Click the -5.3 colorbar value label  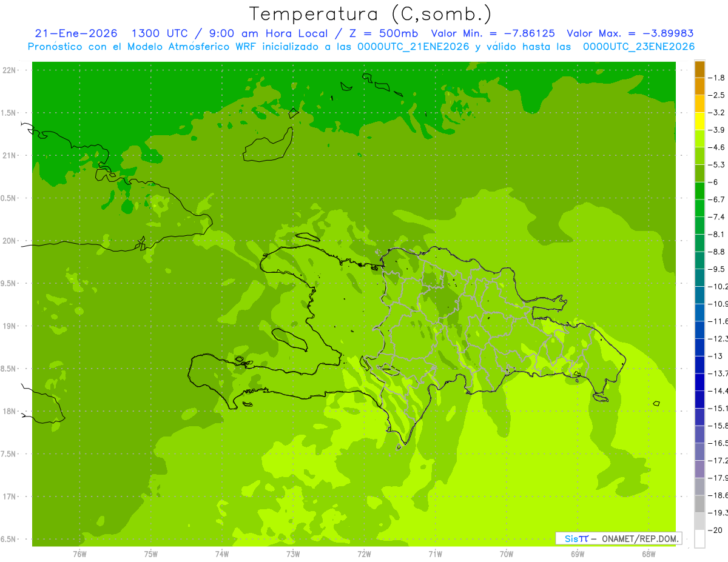pyautogui.click(x=716, y=165)
